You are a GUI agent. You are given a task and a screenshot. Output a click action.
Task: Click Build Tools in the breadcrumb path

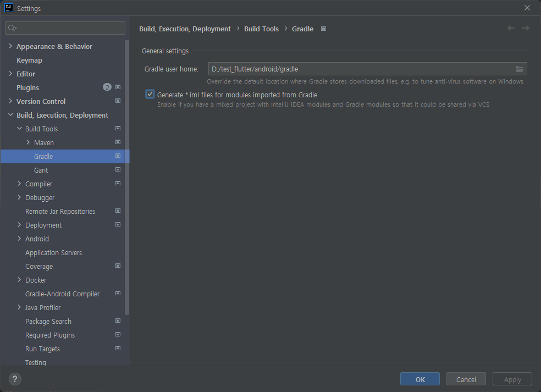coord(261,29)
